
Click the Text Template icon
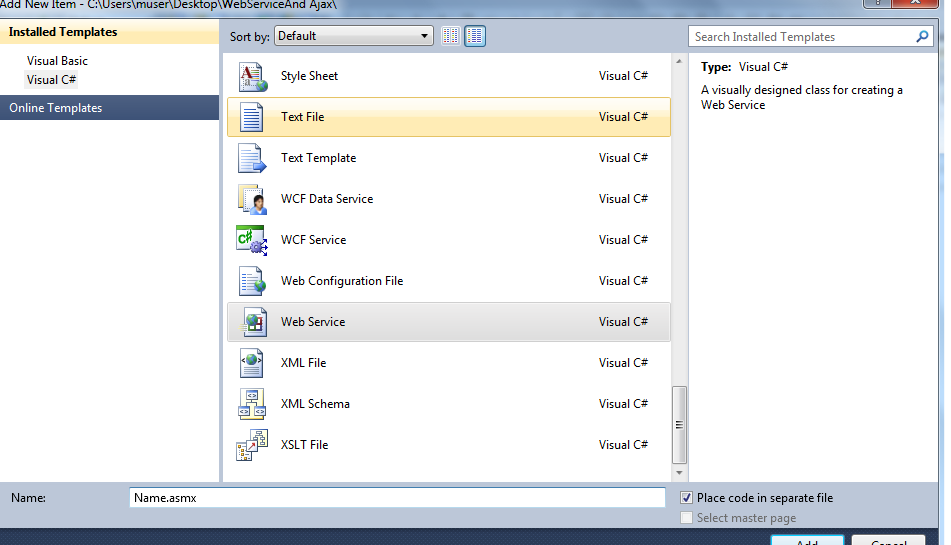(251, 159)
